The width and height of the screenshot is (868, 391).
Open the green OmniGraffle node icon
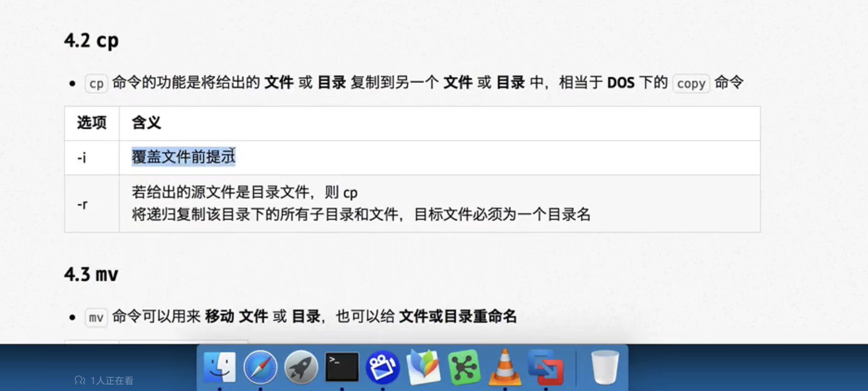click(464, 368)
